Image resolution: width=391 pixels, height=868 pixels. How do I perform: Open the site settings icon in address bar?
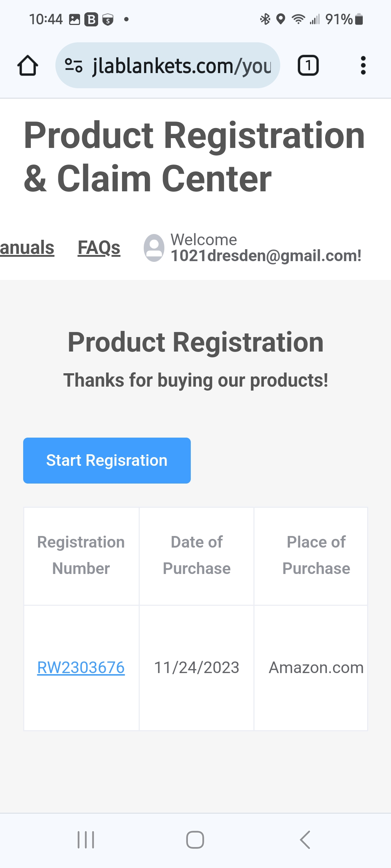click(x=73, y=65)
